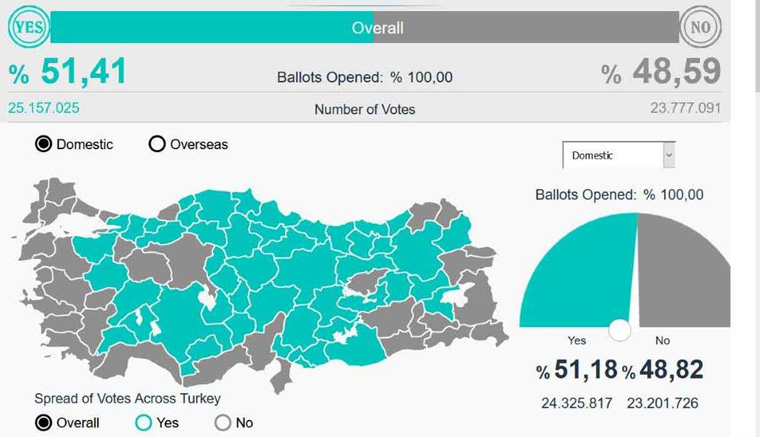Select the No spread radio button
The image size is (760, 437).
click(223, 422)
